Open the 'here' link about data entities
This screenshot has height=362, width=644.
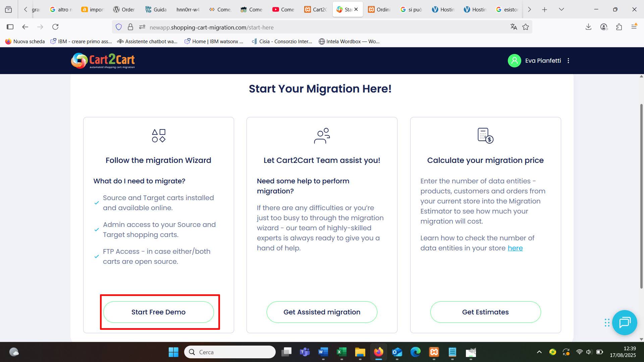click(x=515, y=248)
